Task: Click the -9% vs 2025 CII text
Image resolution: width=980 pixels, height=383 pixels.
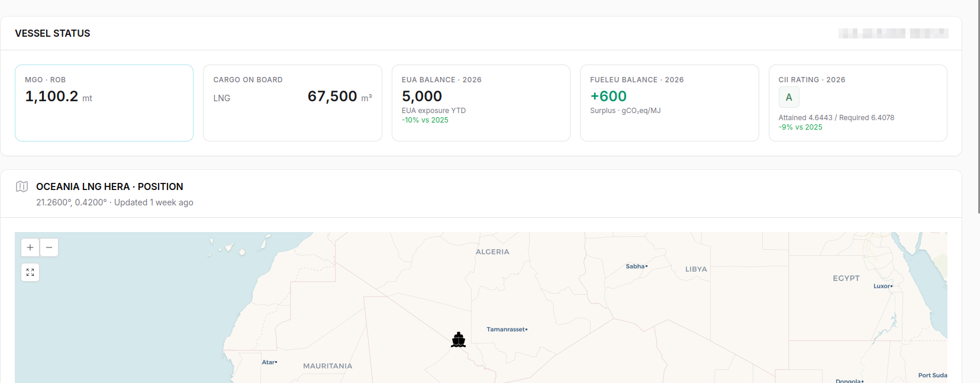Action: coord(800,127)
